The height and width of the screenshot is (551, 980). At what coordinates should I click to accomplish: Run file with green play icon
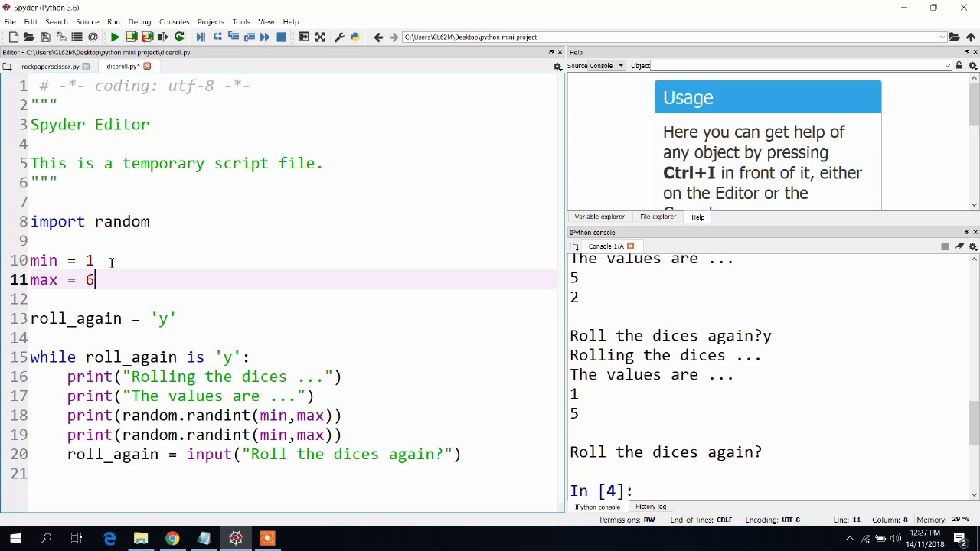[x=115, y=37]
